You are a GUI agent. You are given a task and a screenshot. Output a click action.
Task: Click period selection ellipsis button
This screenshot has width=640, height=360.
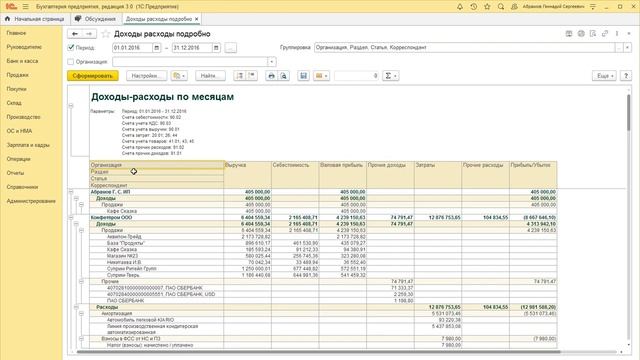pyautogui.click(x=230, y=48)
